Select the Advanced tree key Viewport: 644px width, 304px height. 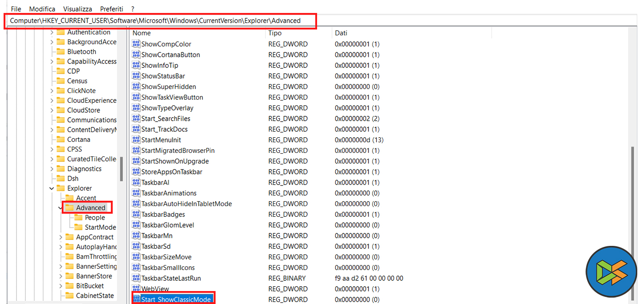91,208
